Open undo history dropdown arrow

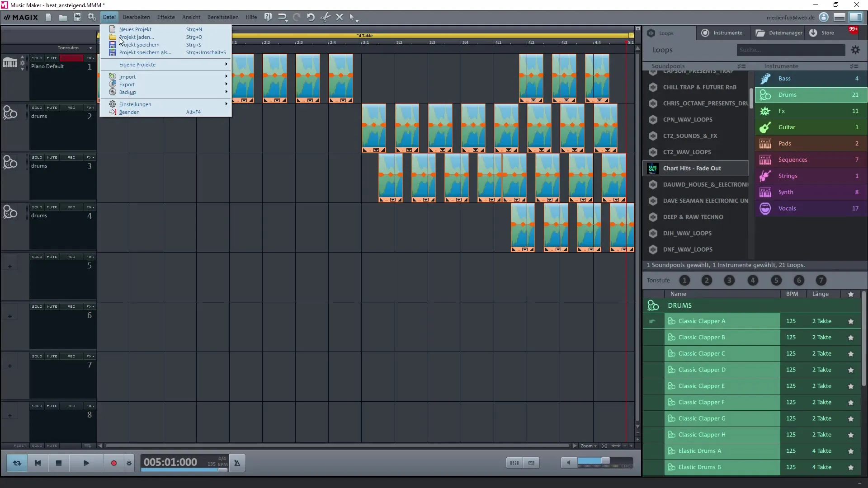[286, 21]
